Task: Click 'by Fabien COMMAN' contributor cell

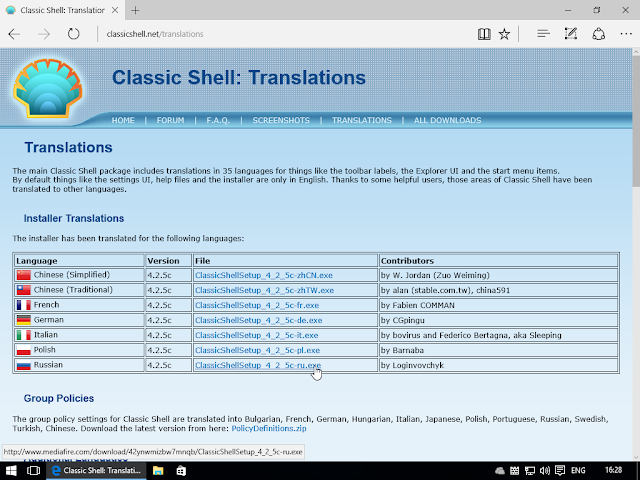Action: click(498, 305)
